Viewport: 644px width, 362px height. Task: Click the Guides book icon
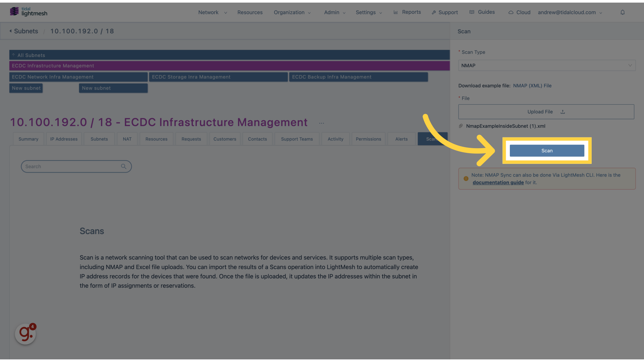pos(472,12)
